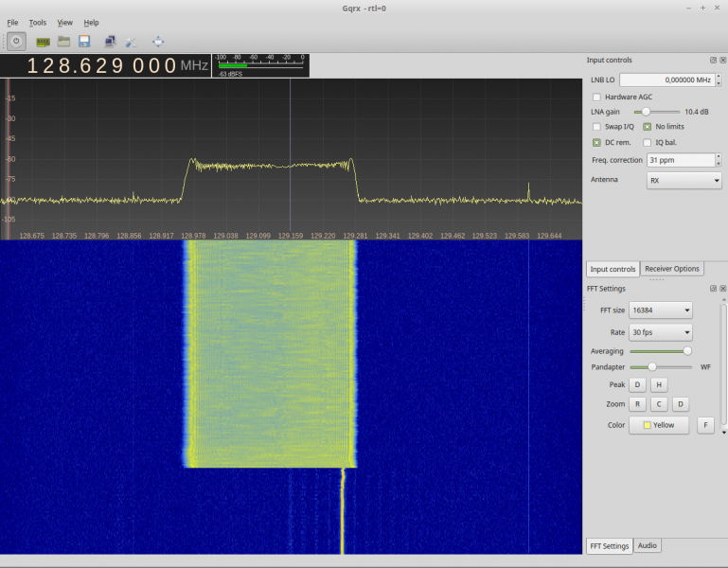
Task: Open the remote control computer icon
Action: tap(110, 42)
